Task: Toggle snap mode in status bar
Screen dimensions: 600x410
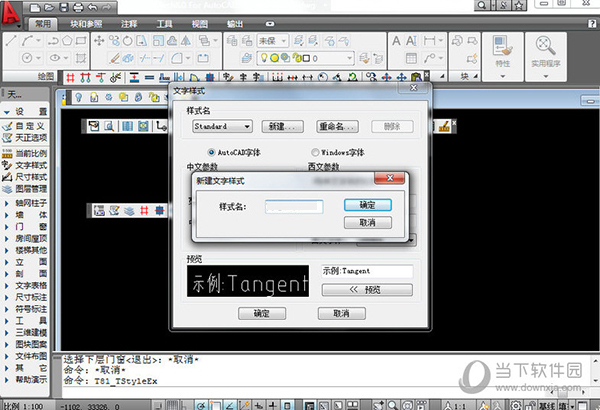Action: 158,405
